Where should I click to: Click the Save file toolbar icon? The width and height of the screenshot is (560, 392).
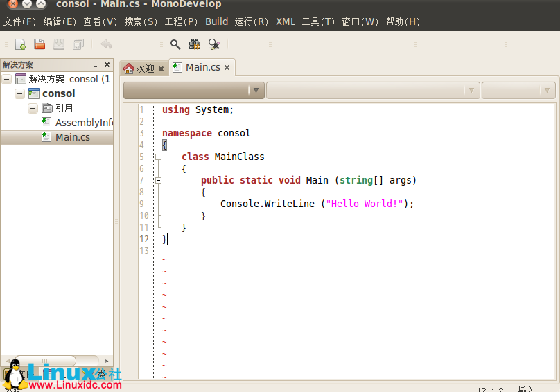click(x=59, y=44)
